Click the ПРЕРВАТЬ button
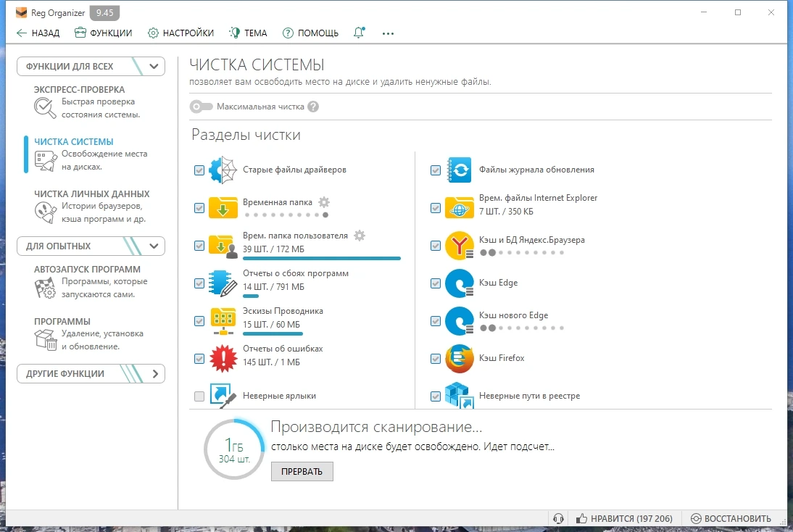This screenshot has width=793, height=532. pos(302,471)
